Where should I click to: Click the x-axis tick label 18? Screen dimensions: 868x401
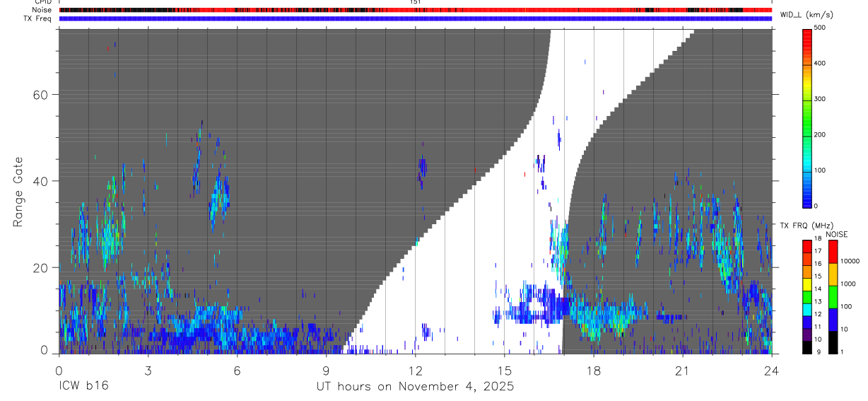[593, 370]
